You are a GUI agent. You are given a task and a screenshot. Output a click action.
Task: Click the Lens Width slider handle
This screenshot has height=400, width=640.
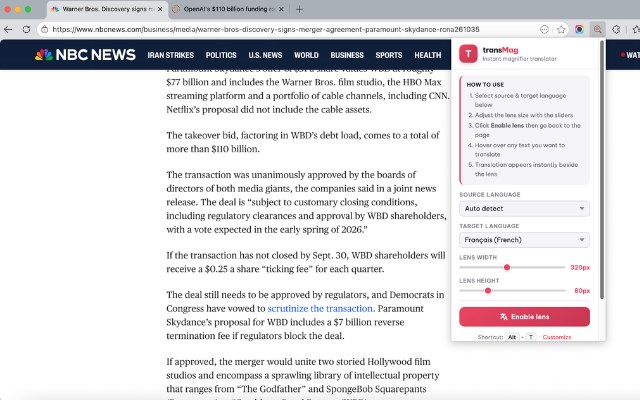507,267
